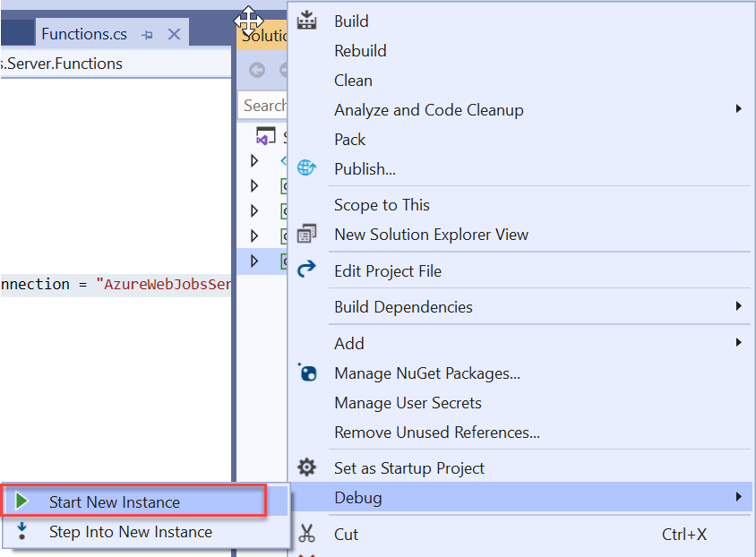
Task: Click the Step Into New Instance arrow icon
Action: [x=22, y=530]
